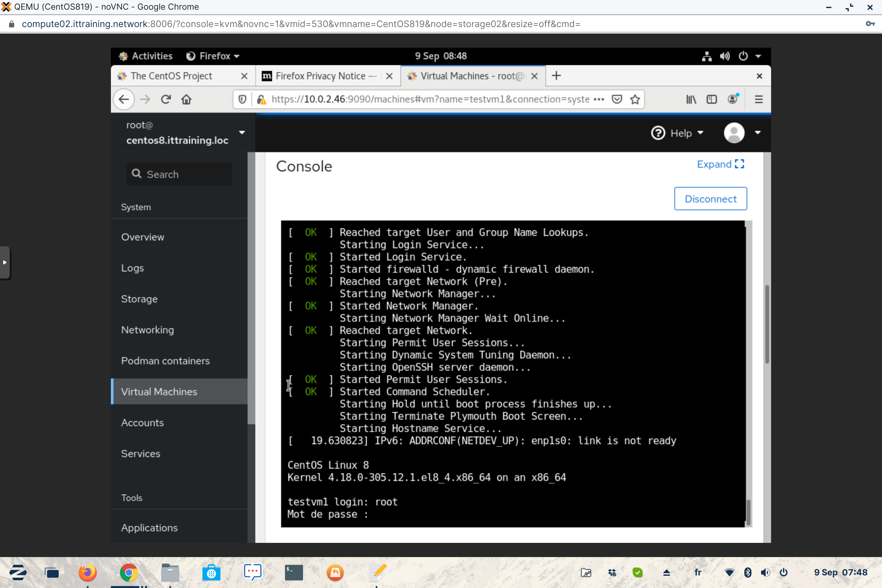Click the host Wi-Fi tray icon
Image resolution: width=882 pixels, height=588 pixels.
click(x=729, y=573)
